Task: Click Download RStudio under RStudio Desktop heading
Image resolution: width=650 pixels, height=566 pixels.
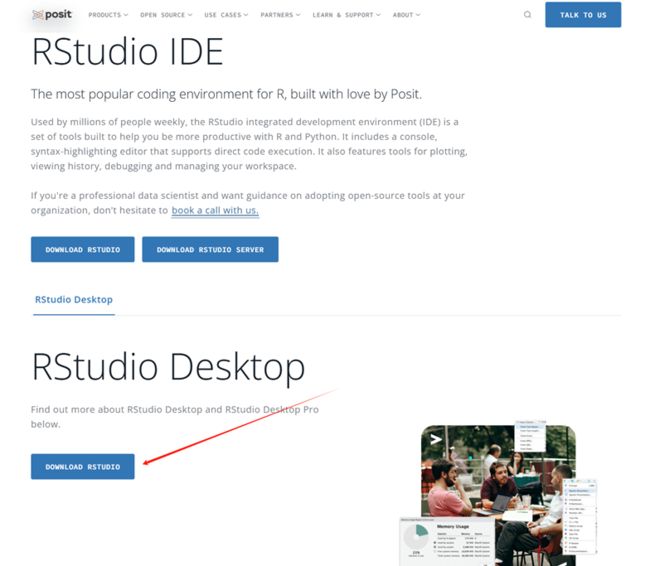Action: pyautogui.click(x=82, y=466)
